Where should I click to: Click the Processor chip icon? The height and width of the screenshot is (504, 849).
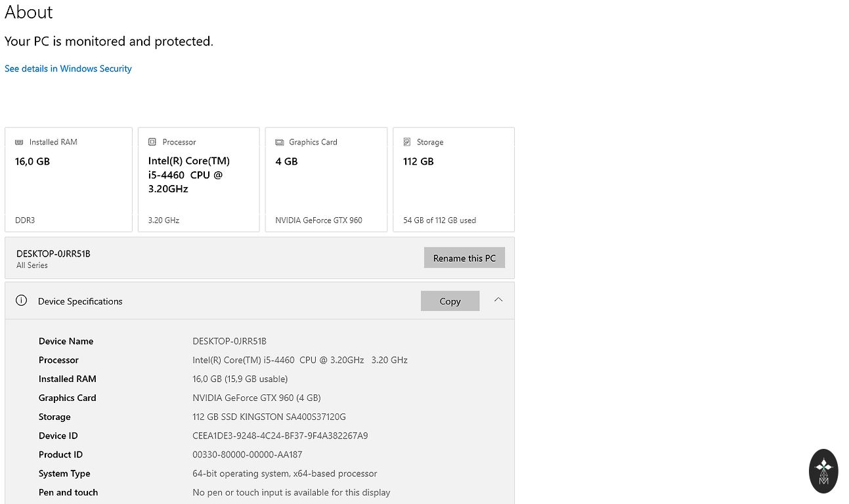point(152,142)
